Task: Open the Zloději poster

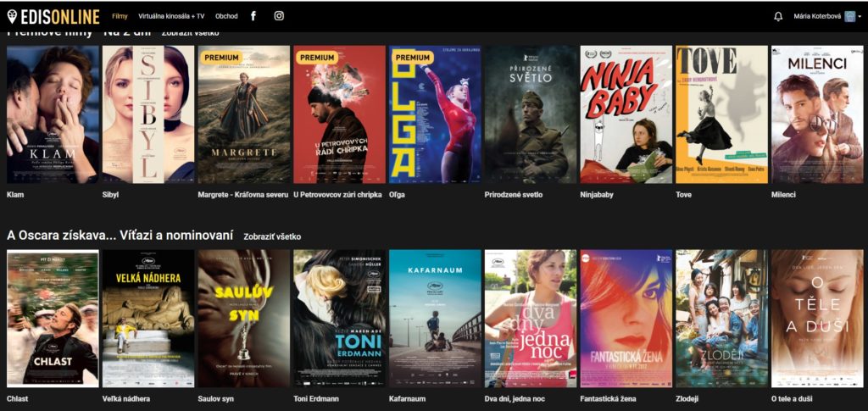Action: [722, 319]
